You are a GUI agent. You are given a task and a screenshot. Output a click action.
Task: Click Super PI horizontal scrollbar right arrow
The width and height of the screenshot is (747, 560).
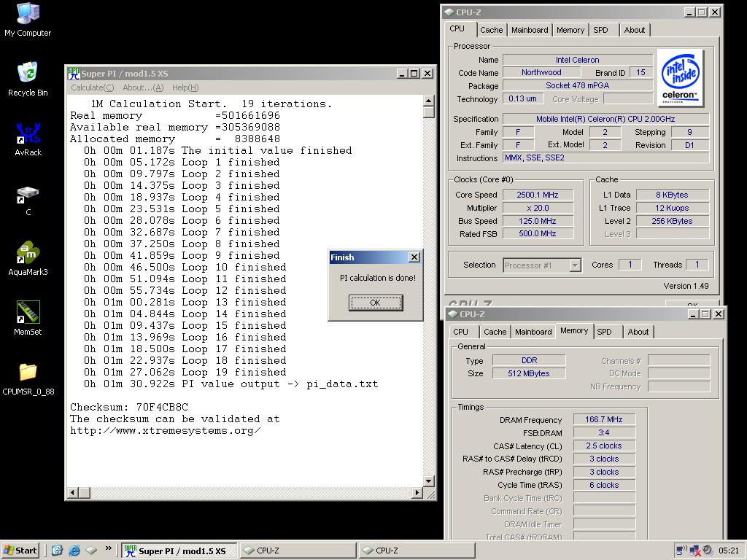tap(417, 493)
